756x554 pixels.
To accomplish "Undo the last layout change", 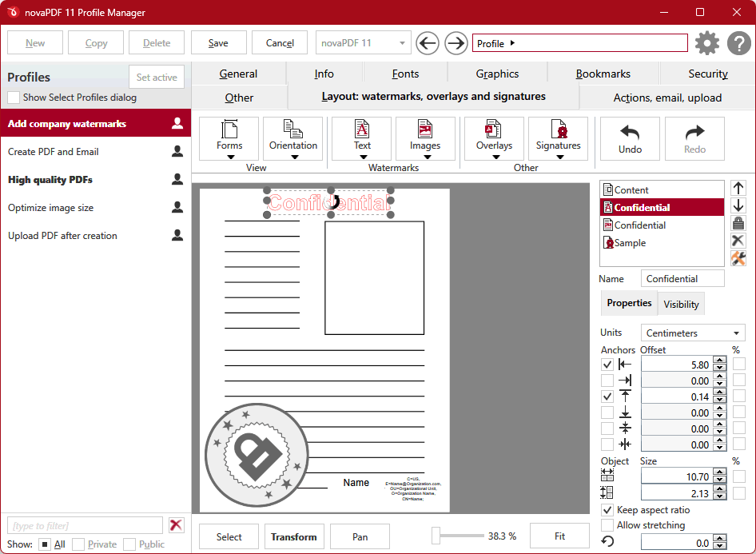I will (x=631, y=138).
